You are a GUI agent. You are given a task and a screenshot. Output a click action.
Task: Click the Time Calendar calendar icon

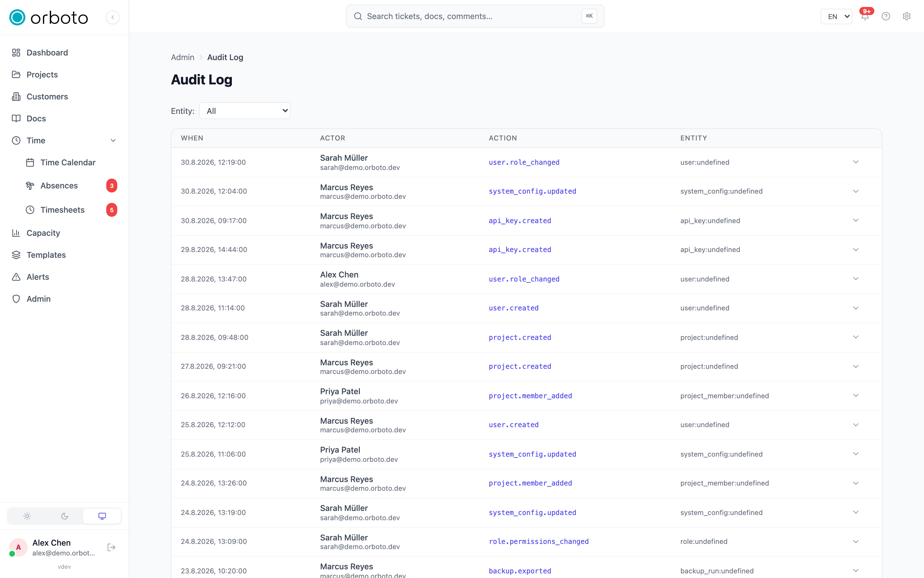pyautogui.click(x=30, y=162)
